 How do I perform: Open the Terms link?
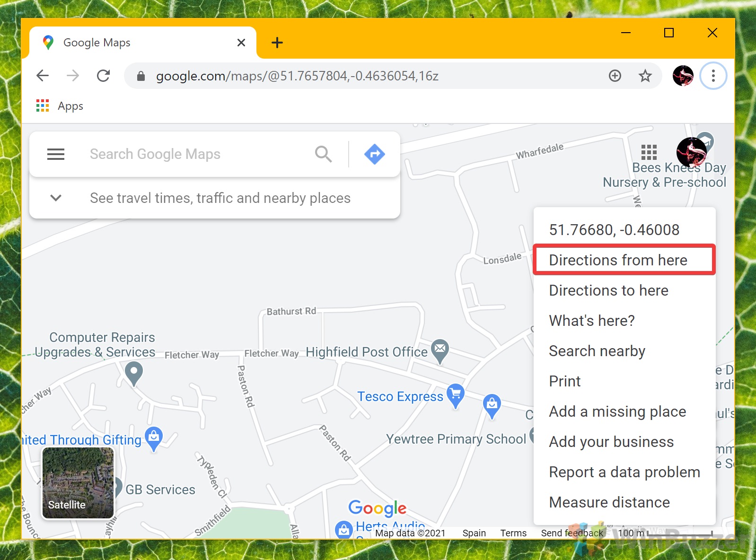[x=513, y=533]
